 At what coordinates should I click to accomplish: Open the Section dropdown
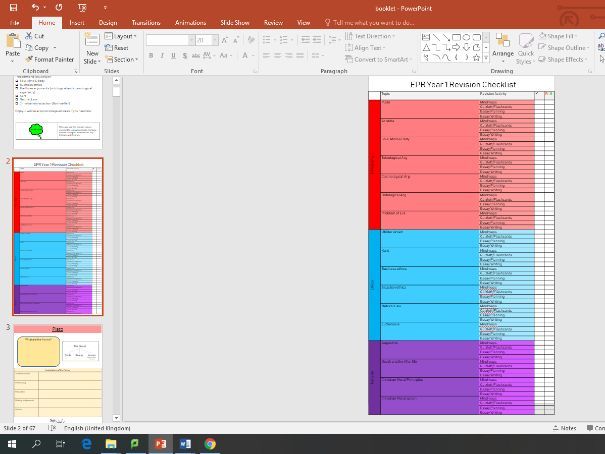pos(122,59)
